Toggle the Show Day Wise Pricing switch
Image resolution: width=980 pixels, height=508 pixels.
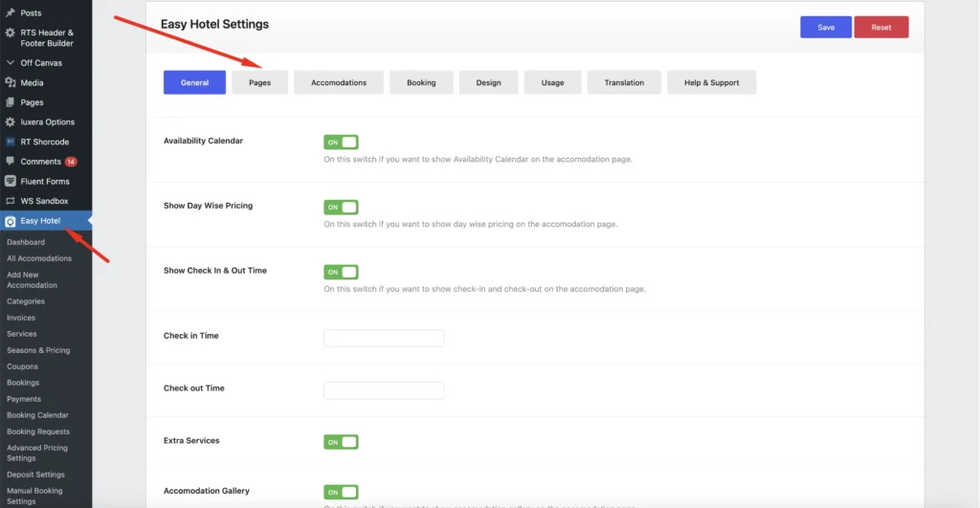pos(341,207)
